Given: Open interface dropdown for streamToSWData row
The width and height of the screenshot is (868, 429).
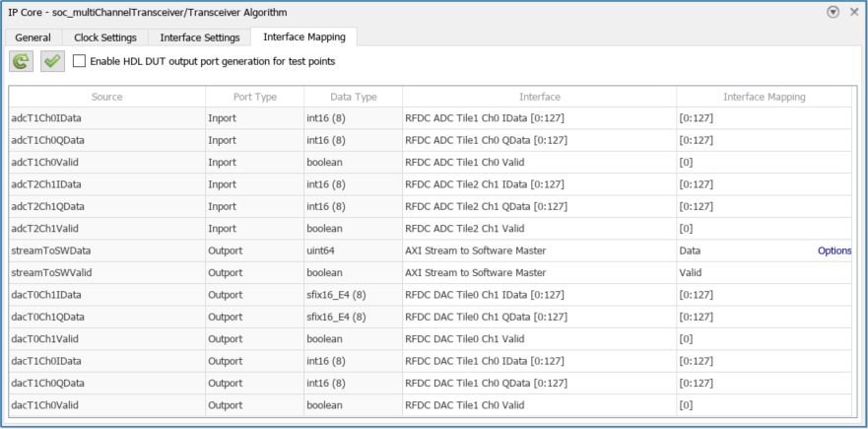Looking at the screenshot, I should click(538, 250).
